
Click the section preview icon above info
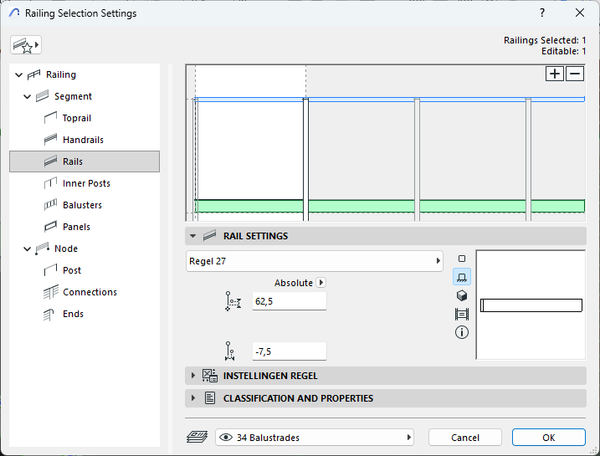pyautogui.click(x=462, y=314)
